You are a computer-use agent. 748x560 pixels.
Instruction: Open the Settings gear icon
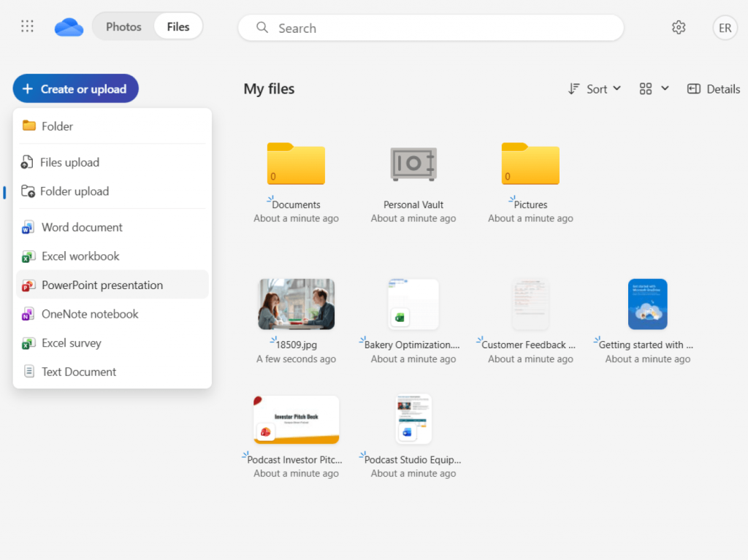(x=679, y=28)
